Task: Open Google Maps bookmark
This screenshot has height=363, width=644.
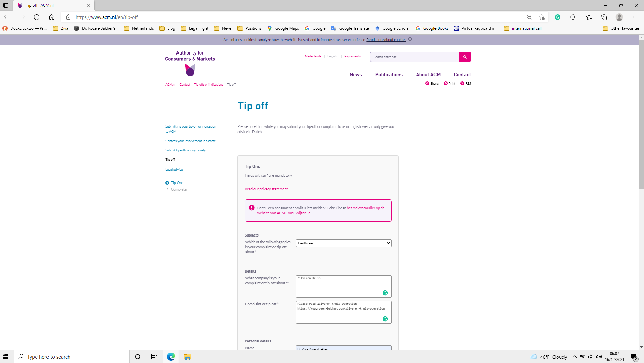Action: coord(283,28)
